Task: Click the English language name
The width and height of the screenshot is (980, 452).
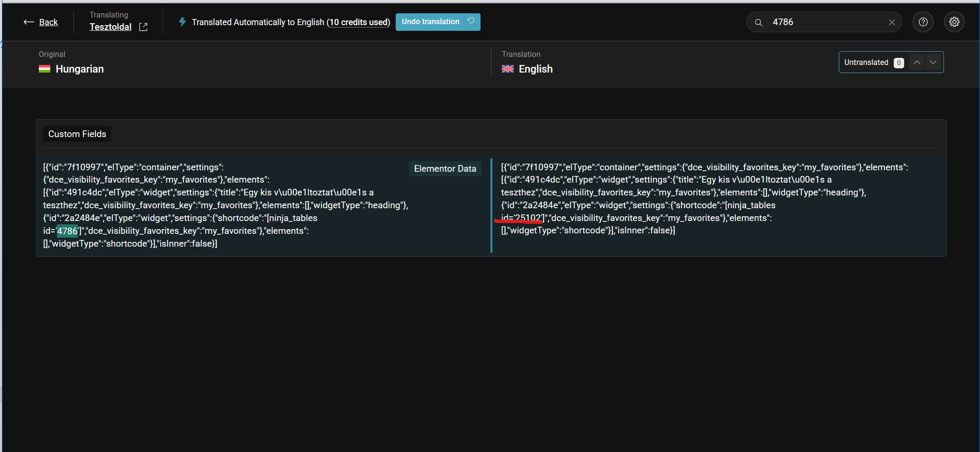Action: (535, 69)
